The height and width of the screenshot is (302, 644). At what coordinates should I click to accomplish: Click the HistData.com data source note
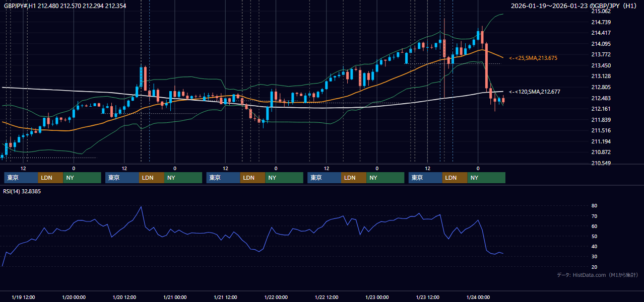(598, 275)
